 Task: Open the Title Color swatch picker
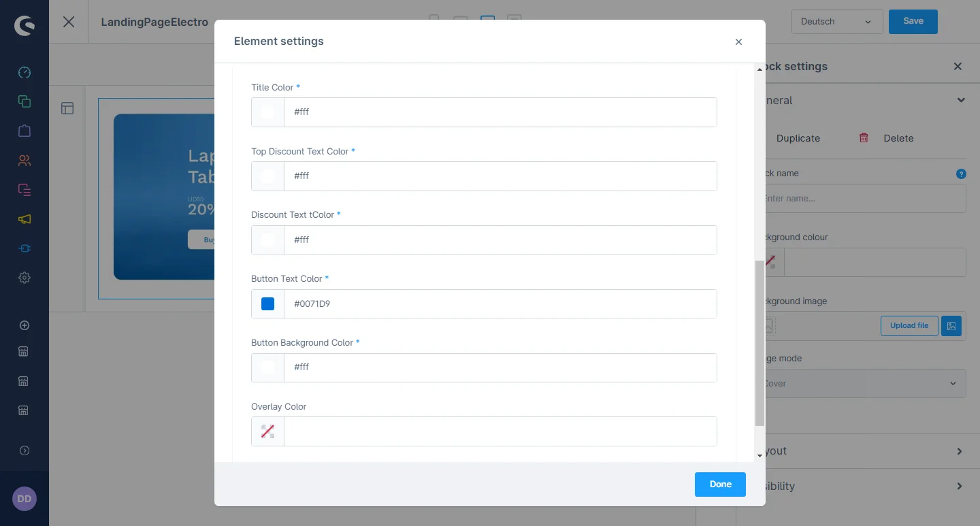click(x=268, y=112)
